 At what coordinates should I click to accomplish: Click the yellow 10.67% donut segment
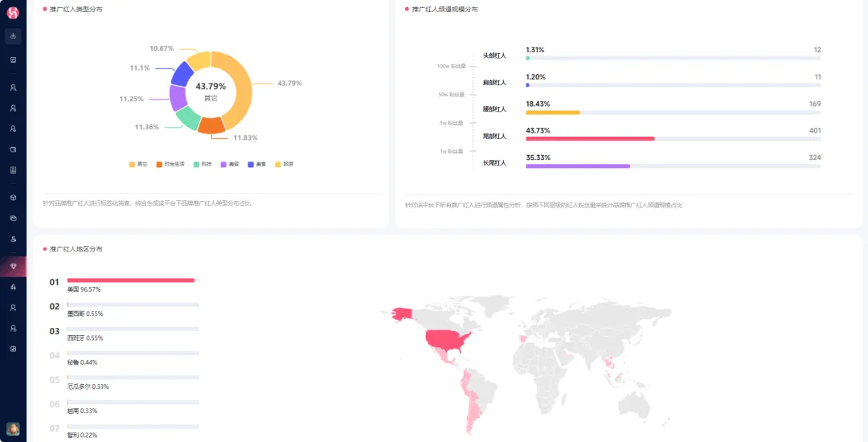pos(199,59)
